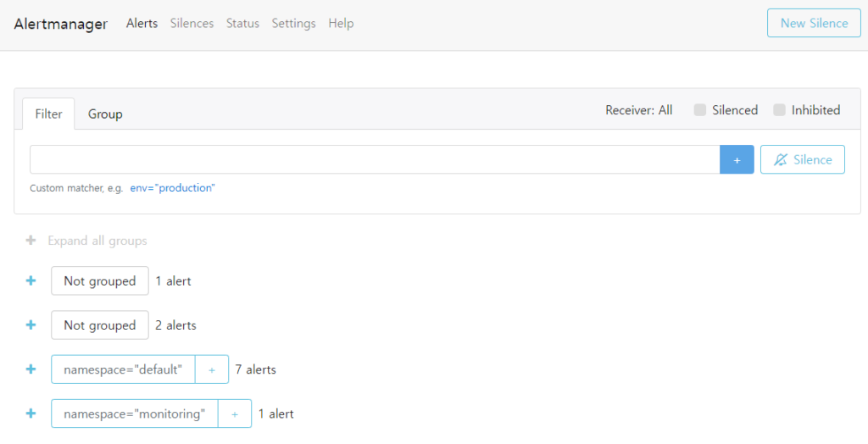Click plus icon next to namespace="default" label
This screenshot has width=868, height=444.
212,369
